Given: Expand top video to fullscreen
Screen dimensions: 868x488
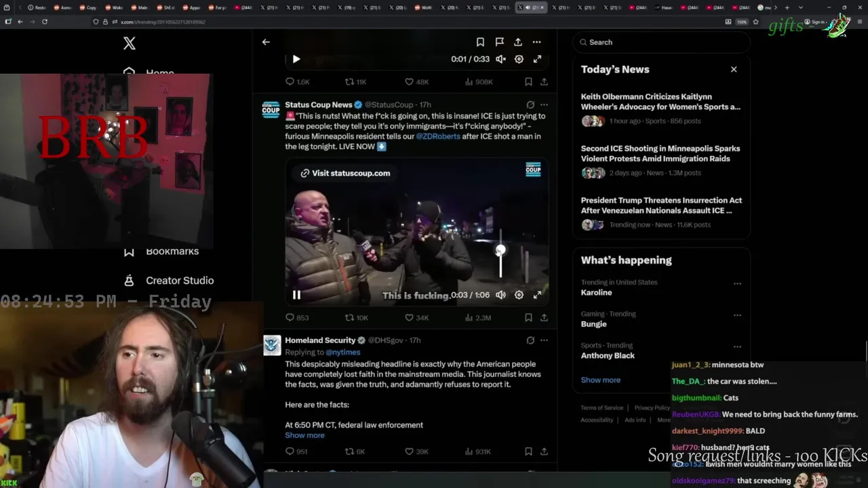Looking at the screenshot, I should (537, 59).
